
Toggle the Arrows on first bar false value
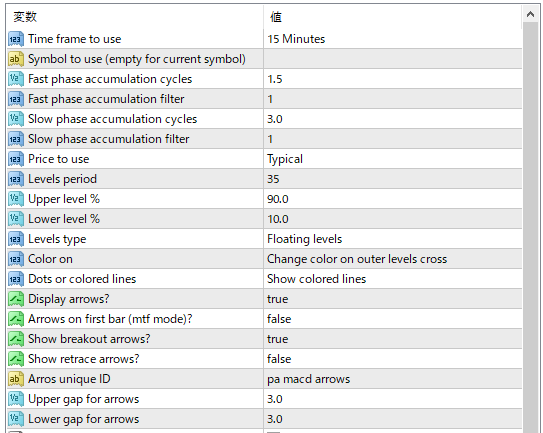(x=393, y=319)
